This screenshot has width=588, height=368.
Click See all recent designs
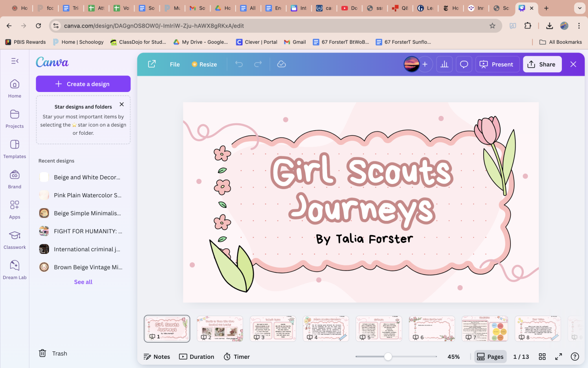(83, 282)
